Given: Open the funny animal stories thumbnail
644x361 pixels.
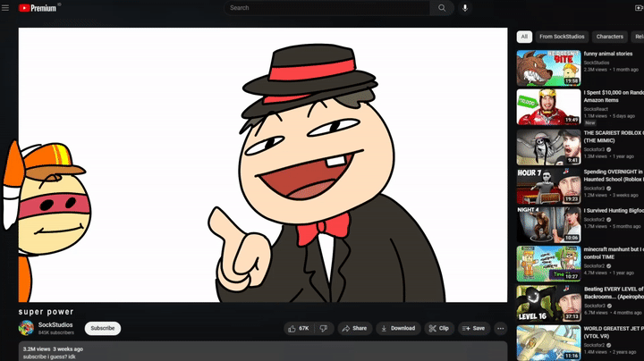Looking at the screenshot, I should click(x=548, y=67).
